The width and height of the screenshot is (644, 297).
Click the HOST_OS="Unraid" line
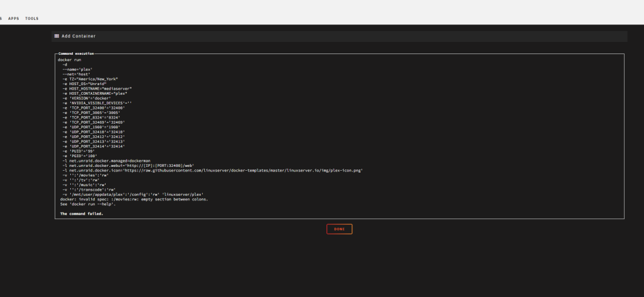[84, 84]
